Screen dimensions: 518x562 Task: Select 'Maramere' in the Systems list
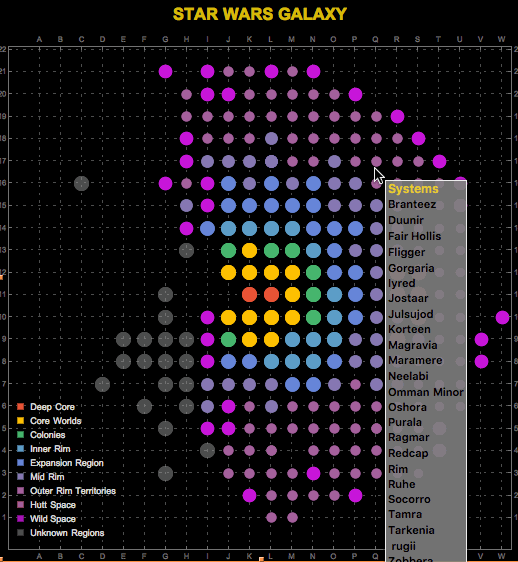[415, 360]
